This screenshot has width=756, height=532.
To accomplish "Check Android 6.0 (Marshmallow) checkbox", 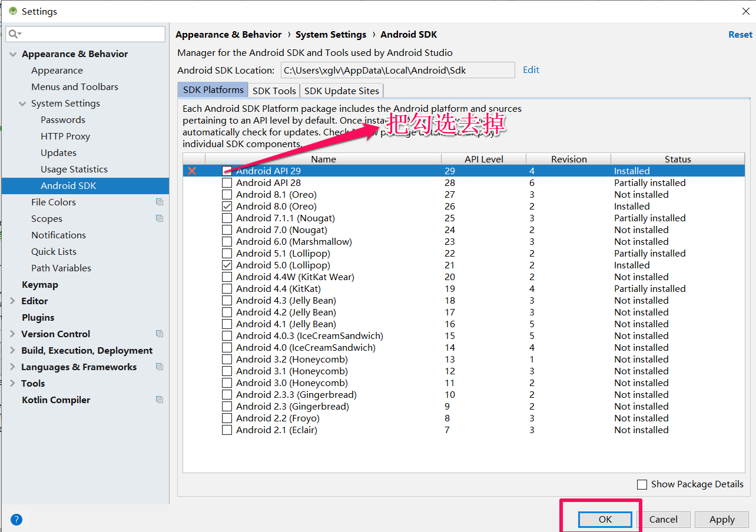I will (227, 242).
